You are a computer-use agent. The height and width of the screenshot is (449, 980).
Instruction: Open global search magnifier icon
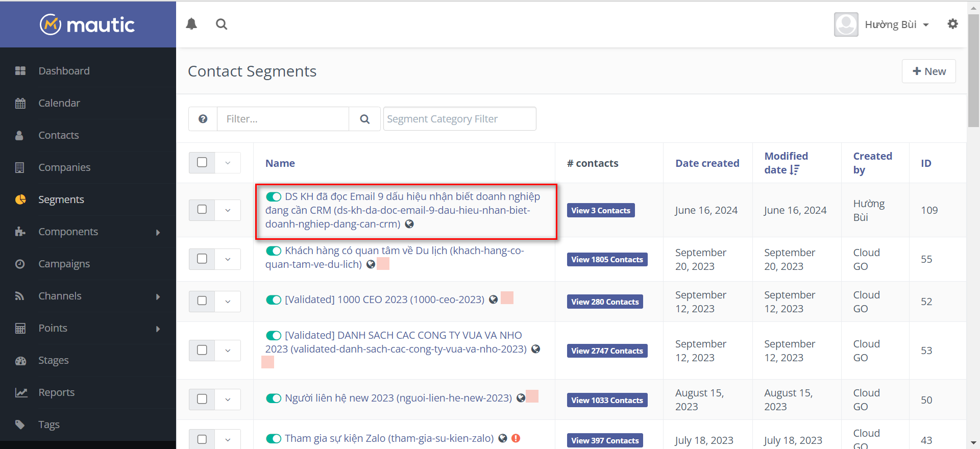(222, 24)
